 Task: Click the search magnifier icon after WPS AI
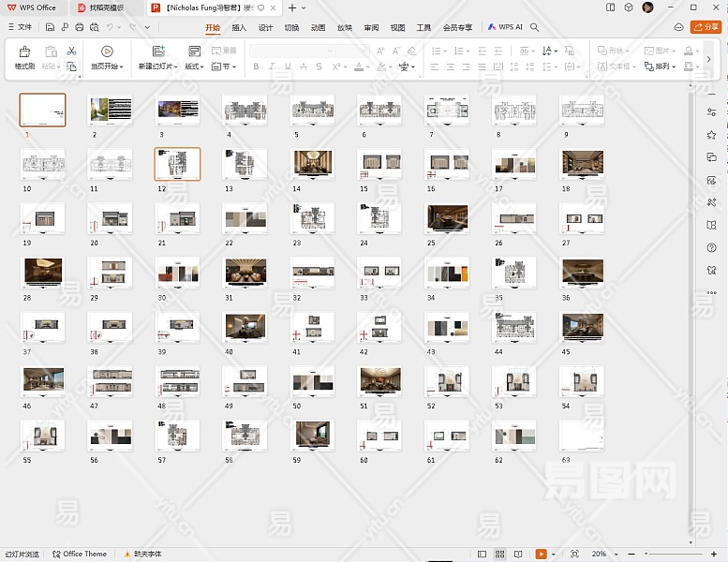(535, 28)
